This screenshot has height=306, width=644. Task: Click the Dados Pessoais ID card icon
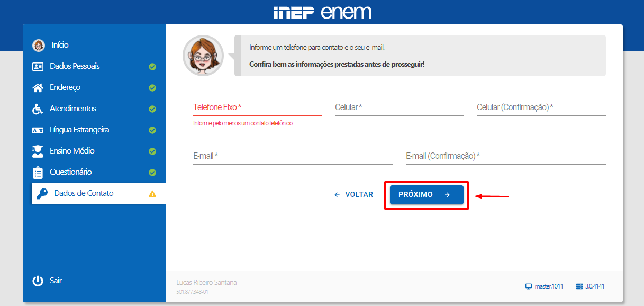(38, 67)
